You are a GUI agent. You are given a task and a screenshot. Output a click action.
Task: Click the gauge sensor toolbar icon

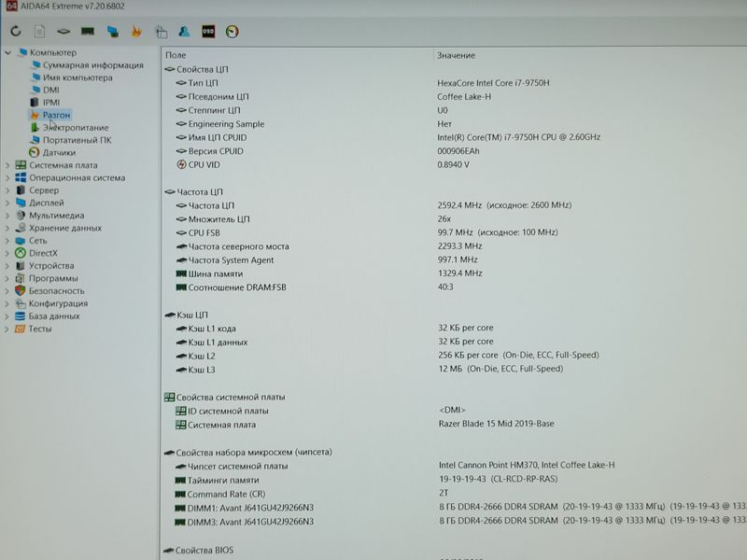[232, 32]
